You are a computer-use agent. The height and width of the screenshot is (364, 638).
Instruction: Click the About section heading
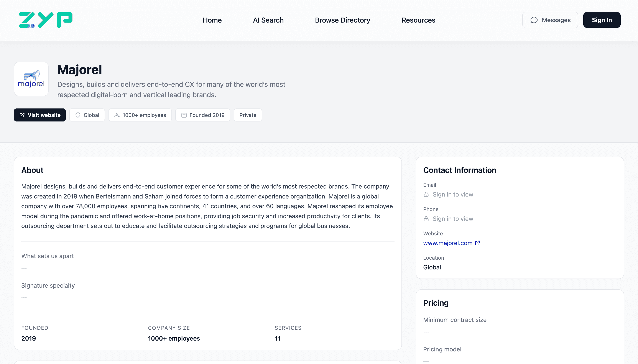[32, 170]
